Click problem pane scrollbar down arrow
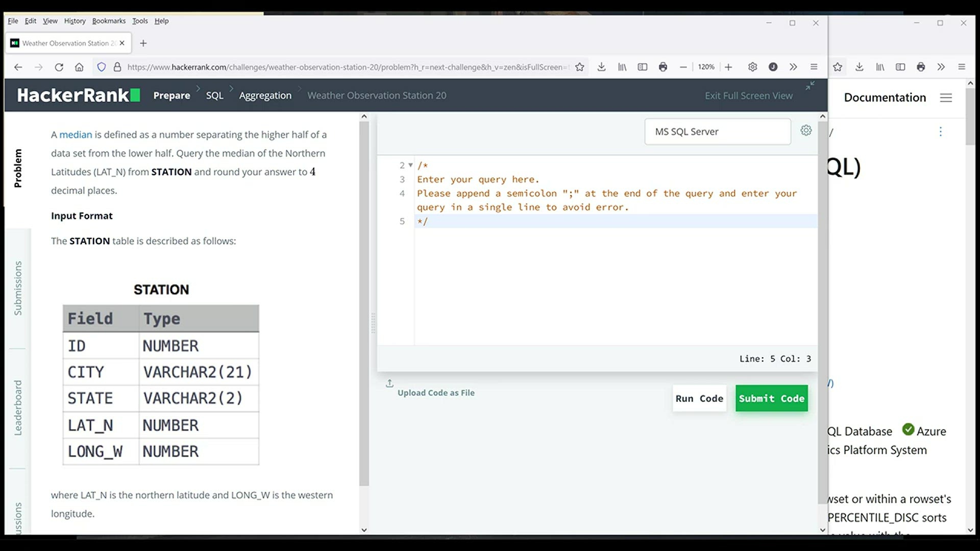The image size is (980, 551). [x=364, y=530]
